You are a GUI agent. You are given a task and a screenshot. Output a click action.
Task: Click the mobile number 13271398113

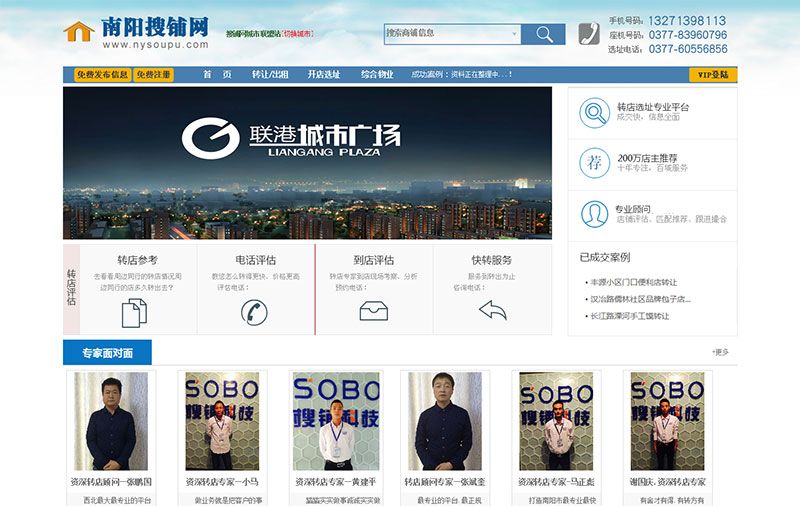(x=687, y=21)
